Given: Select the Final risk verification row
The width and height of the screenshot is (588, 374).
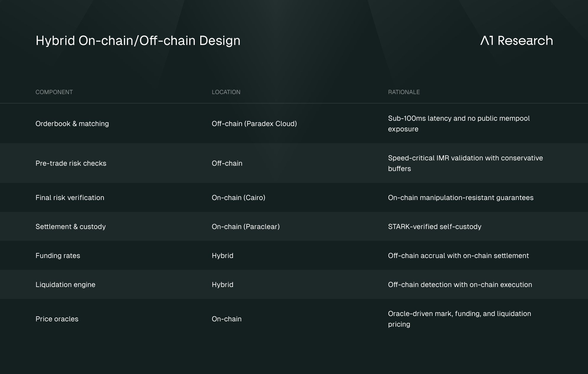Looking at the screenshot, I should [70, 198].
